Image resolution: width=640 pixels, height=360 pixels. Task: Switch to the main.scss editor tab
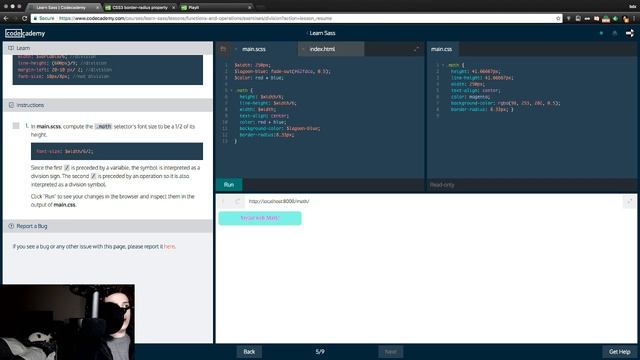tap(254, 49)
